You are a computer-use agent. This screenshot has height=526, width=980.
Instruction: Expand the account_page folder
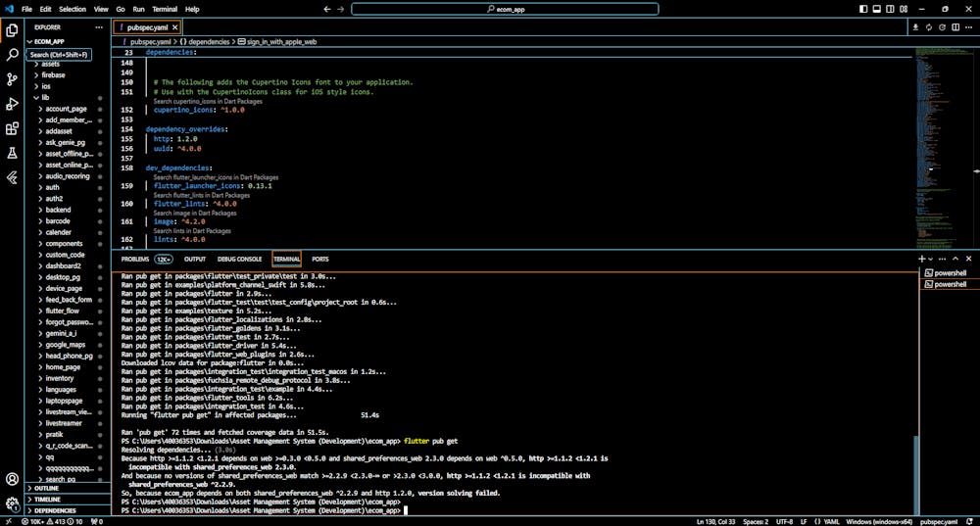point(68,109)
